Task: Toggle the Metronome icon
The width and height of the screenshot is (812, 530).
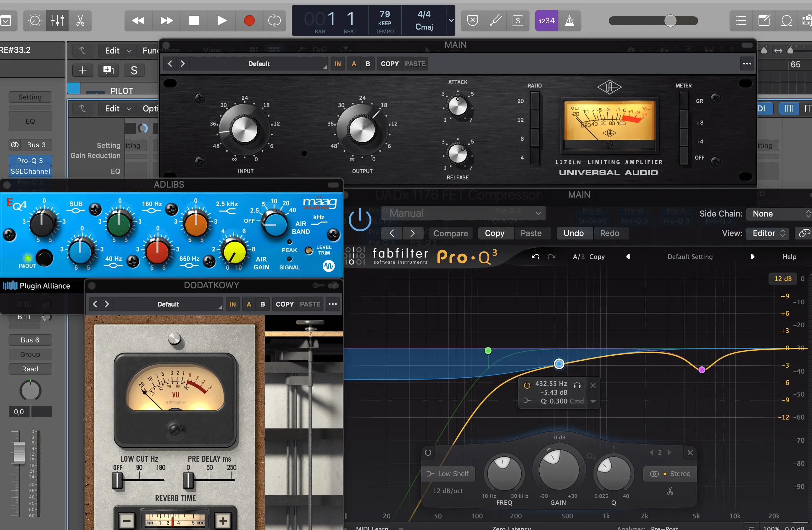Action: point(570,21)
